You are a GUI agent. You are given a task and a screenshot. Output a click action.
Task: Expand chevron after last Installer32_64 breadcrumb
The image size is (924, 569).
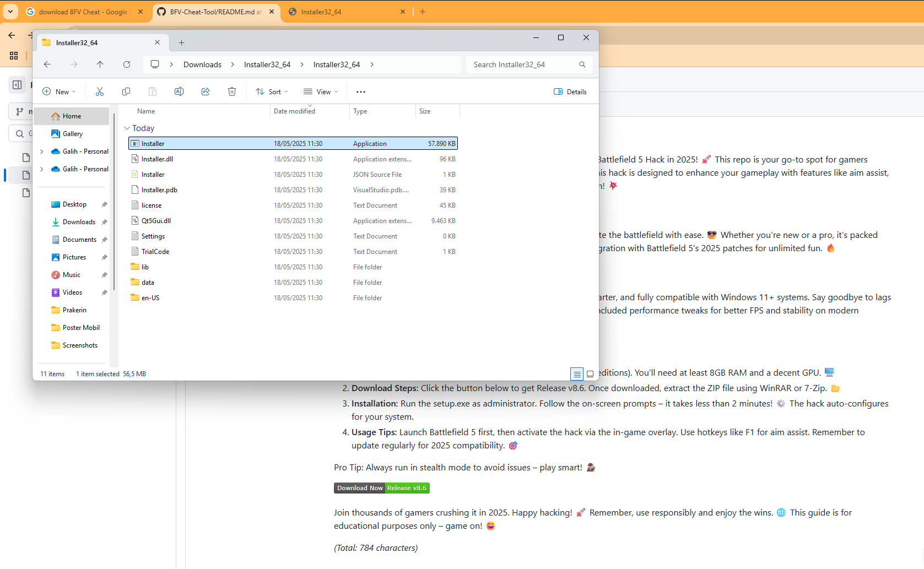coord(372,64)
